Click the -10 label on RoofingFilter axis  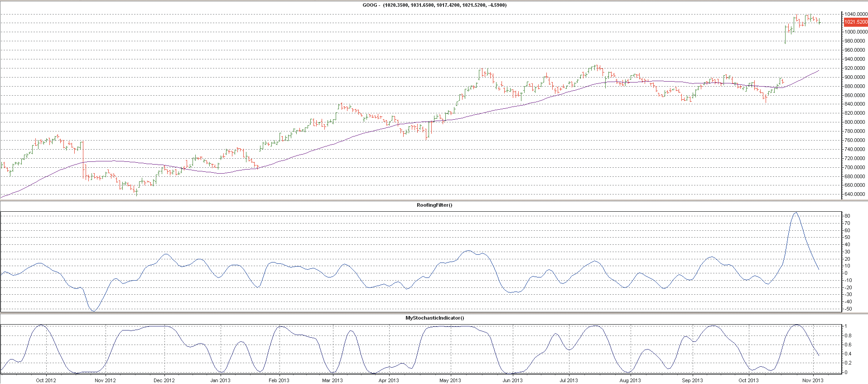click(x=848, y=280)
